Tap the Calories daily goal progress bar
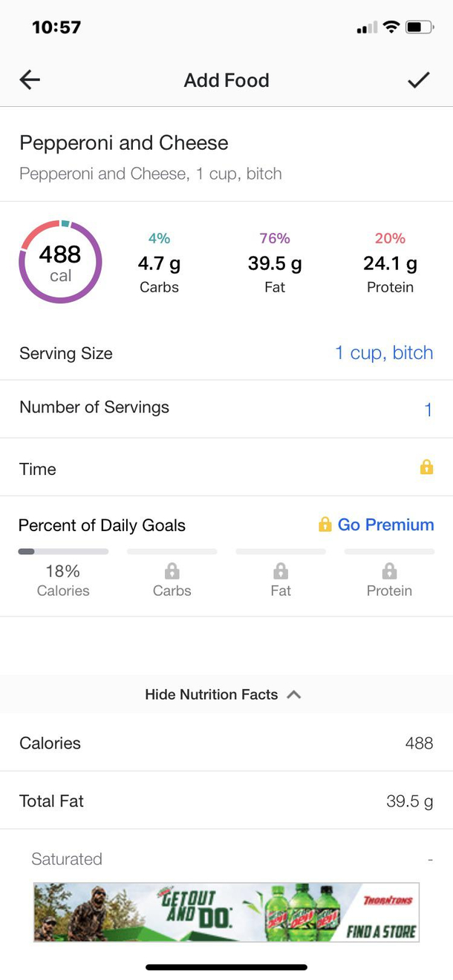 [63, 552]
